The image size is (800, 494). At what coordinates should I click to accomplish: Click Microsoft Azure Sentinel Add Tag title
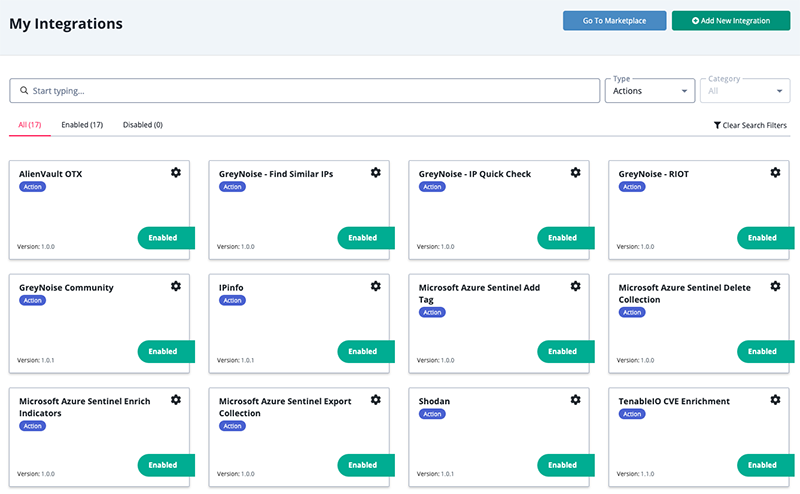click(479, 293)
